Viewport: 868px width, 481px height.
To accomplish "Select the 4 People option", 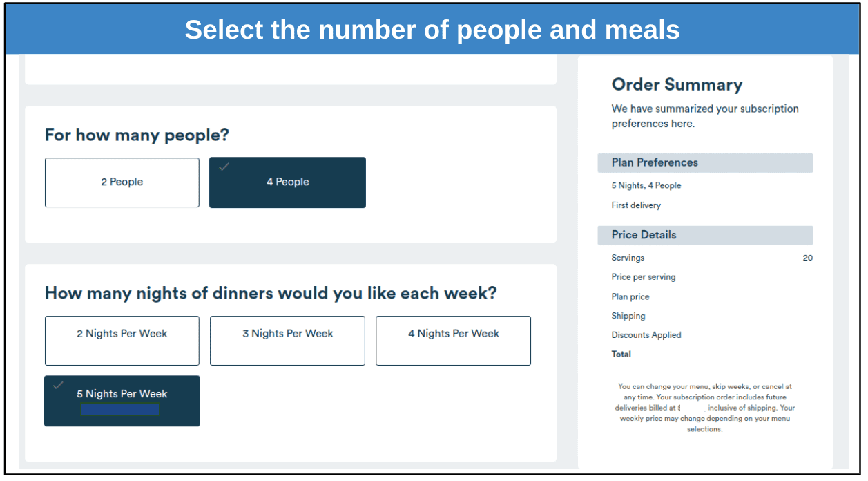I will (287, 182).
